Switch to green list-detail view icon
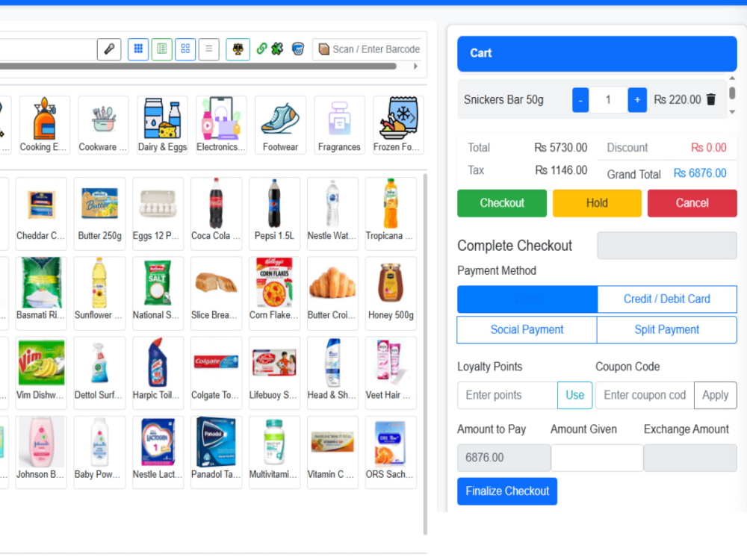Viewport: 747px width, 560px height. (162, 49)
